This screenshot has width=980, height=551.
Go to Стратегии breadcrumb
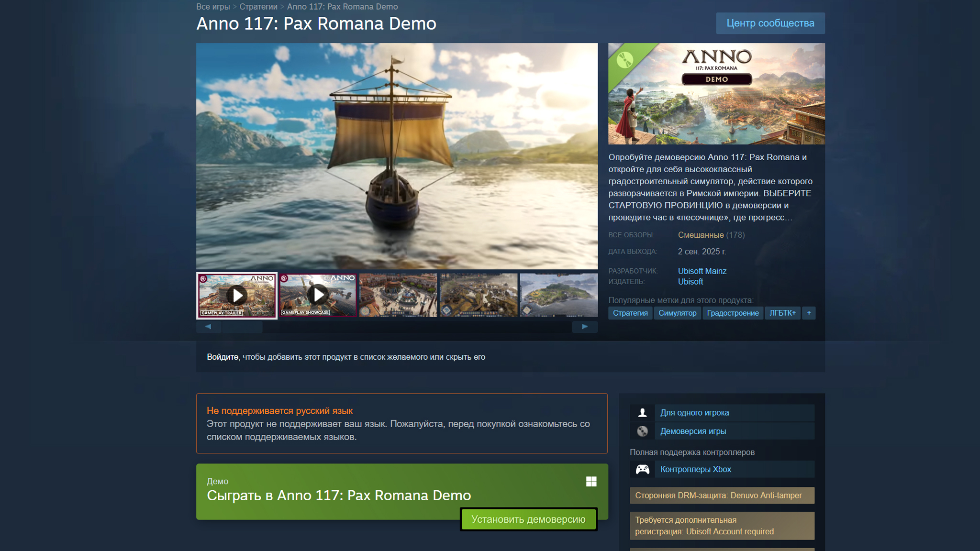pos(258,7)
